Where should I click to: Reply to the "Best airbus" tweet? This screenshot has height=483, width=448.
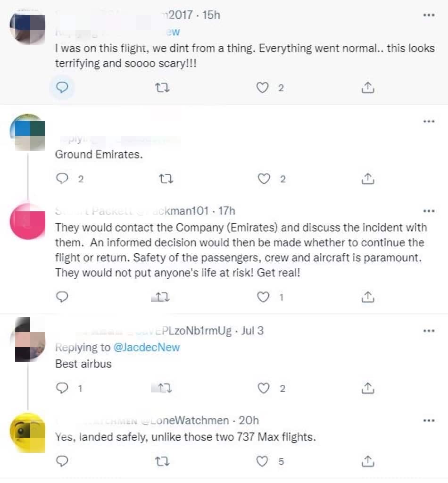[62, 388]
